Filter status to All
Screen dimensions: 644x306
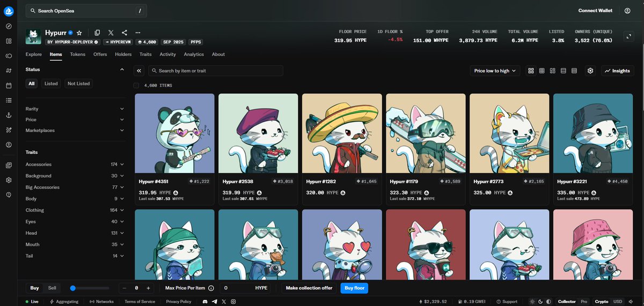pos(32,84)
